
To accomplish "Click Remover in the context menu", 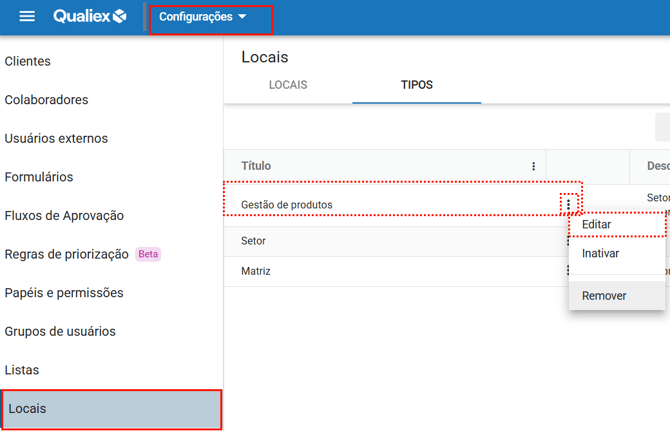I will (604, 296).
